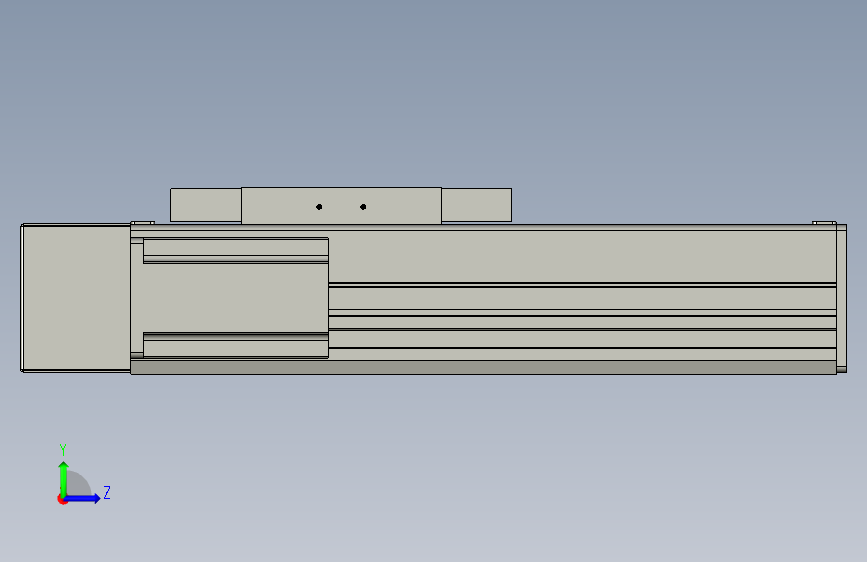Select the right end cap of the actuator
Viewport: 867px width, 562px height.
pyautogui.click(x=841, y=298)
